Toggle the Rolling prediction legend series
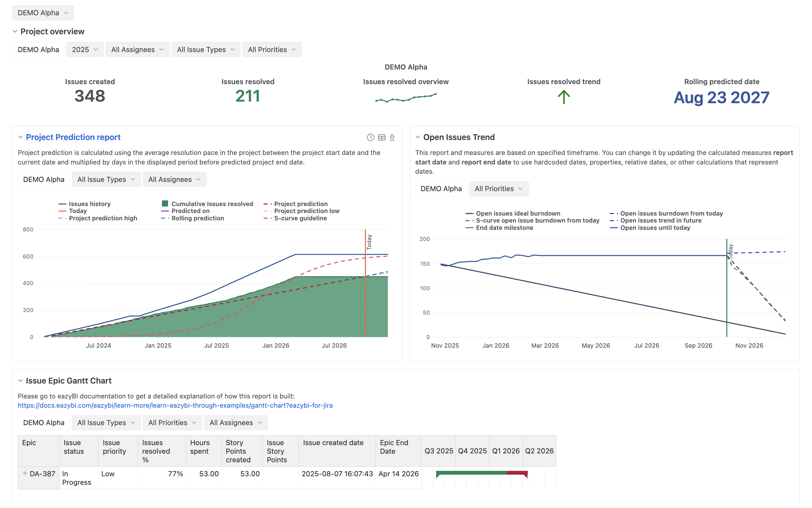This screenshot has height=508, width=812. [x=193, y=218]
